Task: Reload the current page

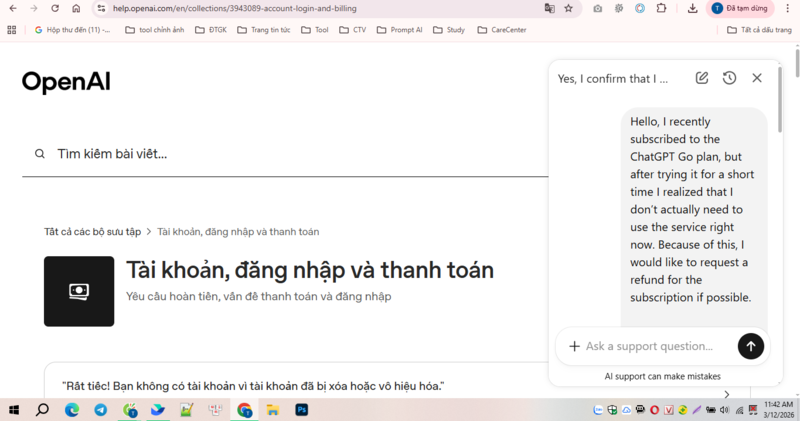Action: pos(55,8)
